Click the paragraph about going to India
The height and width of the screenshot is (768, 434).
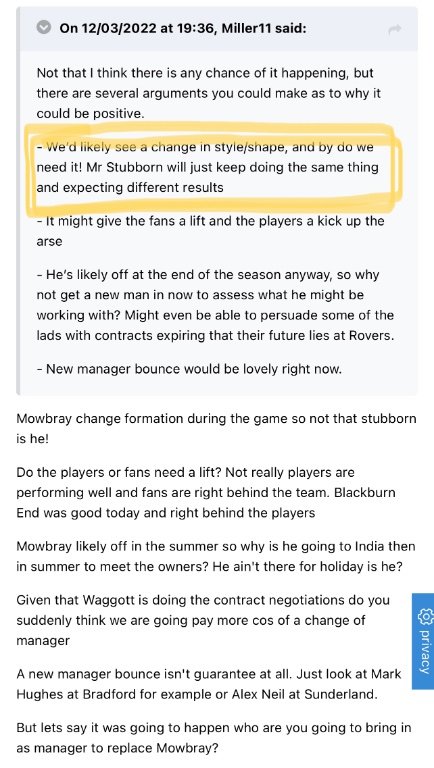[x=216, y=556]
